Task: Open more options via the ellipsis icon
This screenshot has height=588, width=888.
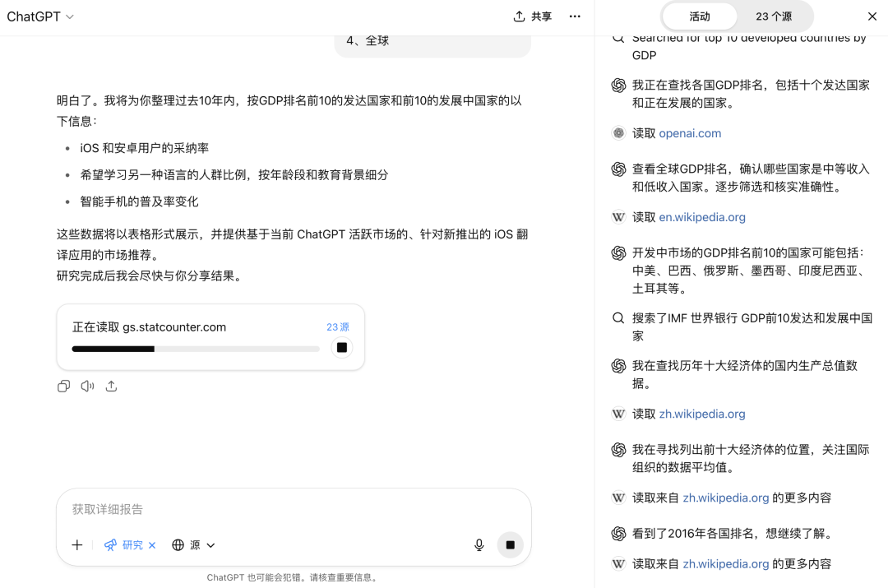Action: click(575, 16)
